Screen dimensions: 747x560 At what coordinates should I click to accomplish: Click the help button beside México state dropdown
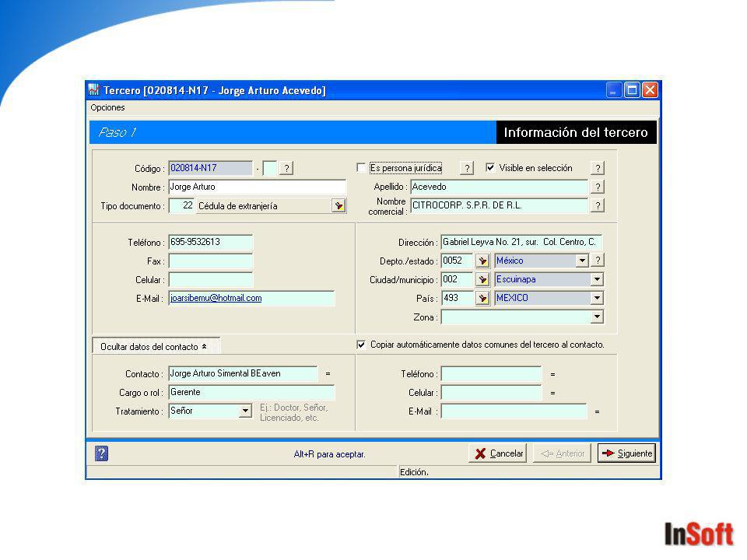click(x=598, y=261)
